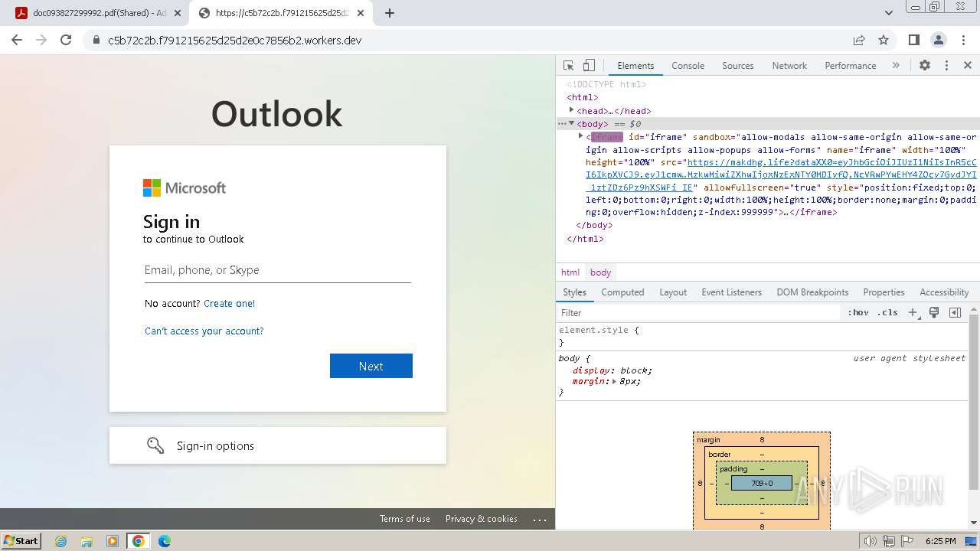This screenshot has height=551, width=980.
Task: Click the browser back arrow
Action: (x=17, y=40)
